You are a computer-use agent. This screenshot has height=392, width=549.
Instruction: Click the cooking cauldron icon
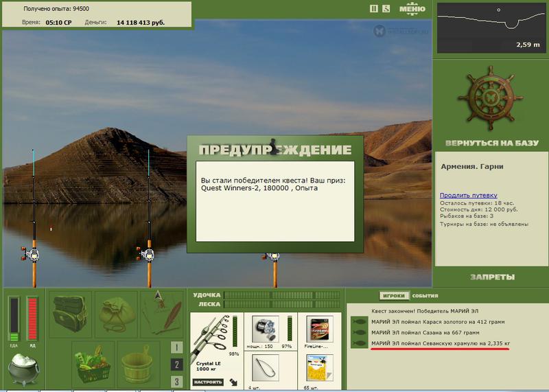(x=24, y=369)
